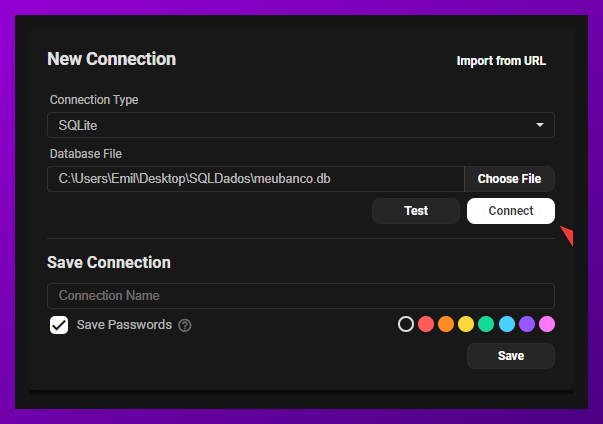Pick the green connection color
The width and height of the screenshot is (603, 424).
(x=486, y=324)
